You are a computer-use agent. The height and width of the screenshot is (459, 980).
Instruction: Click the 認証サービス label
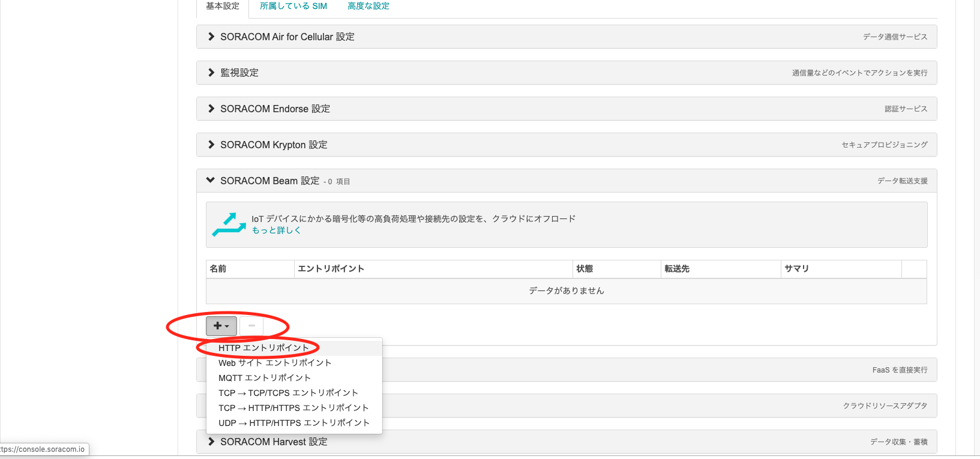tap(906, 109)
